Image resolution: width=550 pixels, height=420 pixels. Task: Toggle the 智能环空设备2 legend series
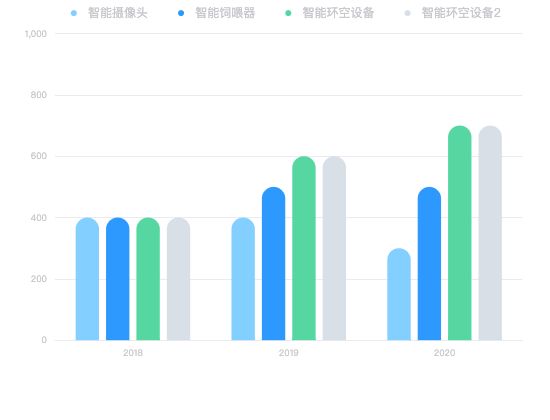coord(452,13)
